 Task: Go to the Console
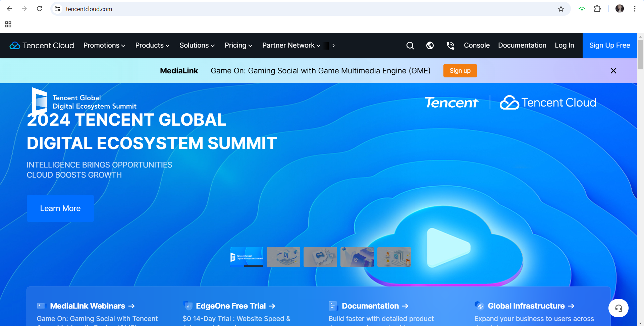coord(477,45)
